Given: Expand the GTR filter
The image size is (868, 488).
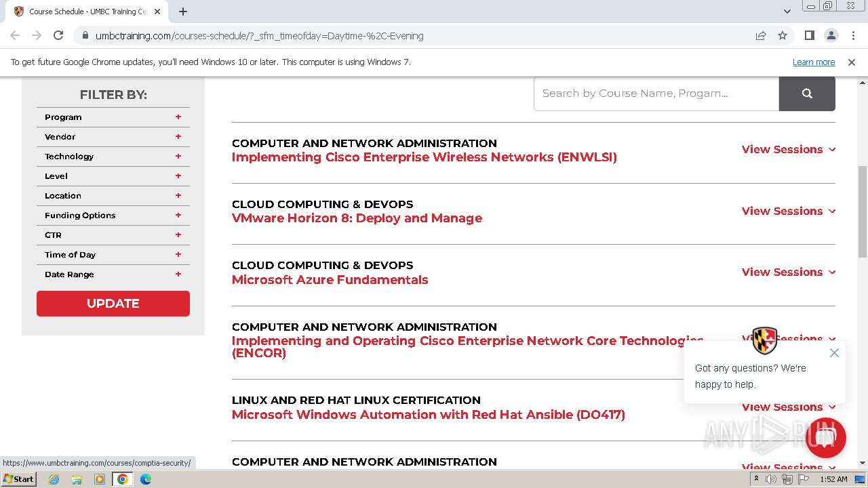Looking at the screenshot, I should (113, 235).
